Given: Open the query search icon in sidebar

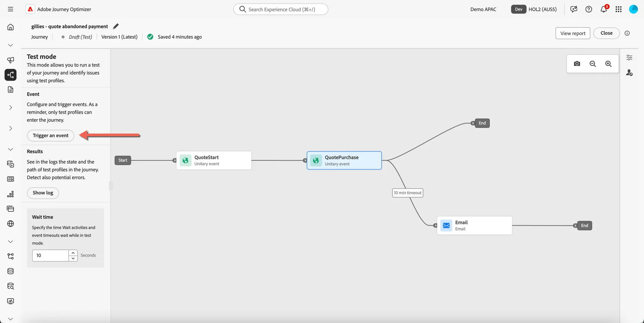Looking at the screenshot, I should tap(10, 286).
